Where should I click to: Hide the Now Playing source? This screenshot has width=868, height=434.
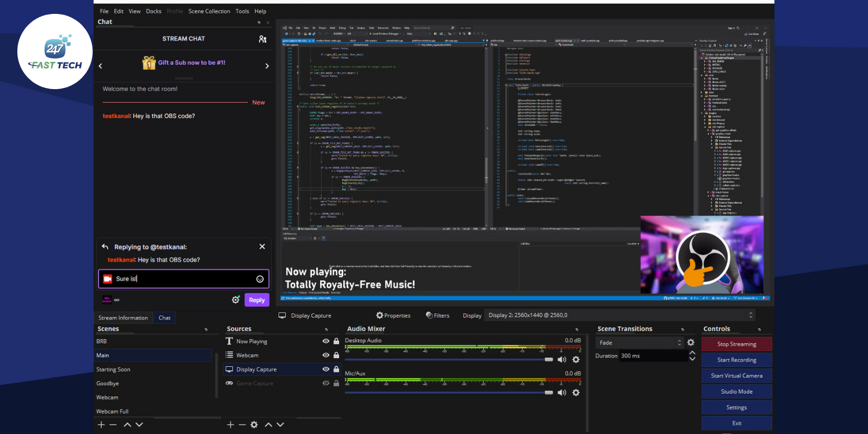(326, 341)
